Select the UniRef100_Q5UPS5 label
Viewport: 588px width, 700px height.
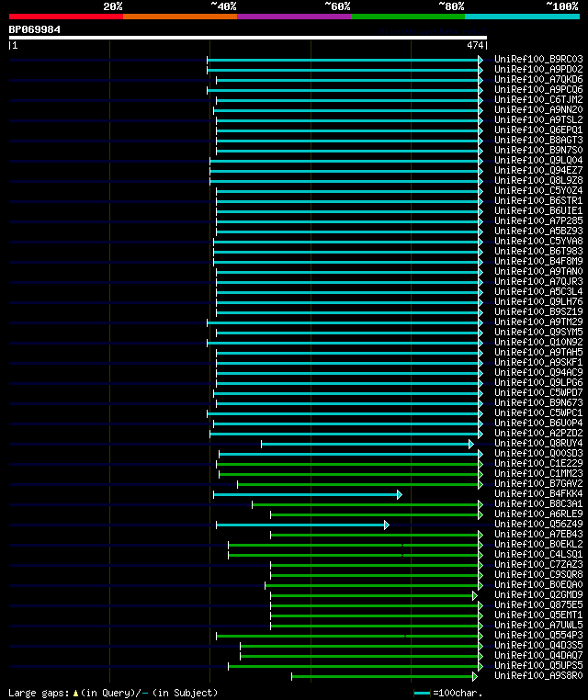tap(538, 666)
